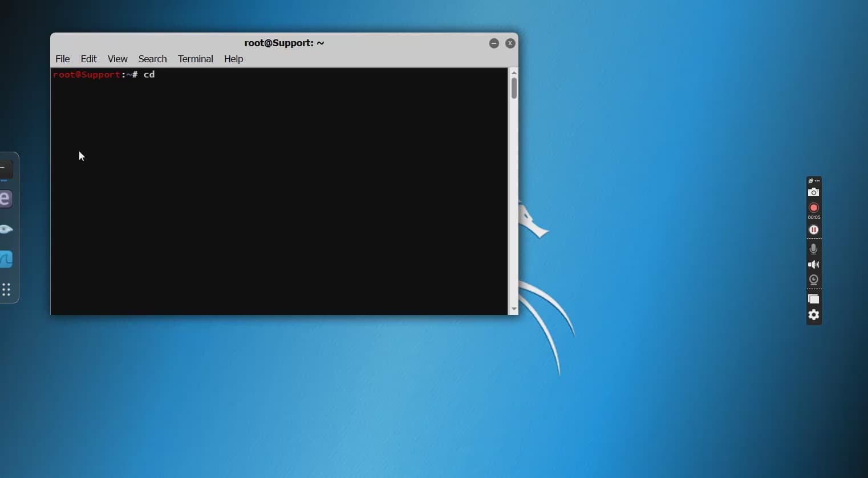The image size is (868, 478).
Task: Click the 00:05 recording timer
Action: tap(814, 218)
